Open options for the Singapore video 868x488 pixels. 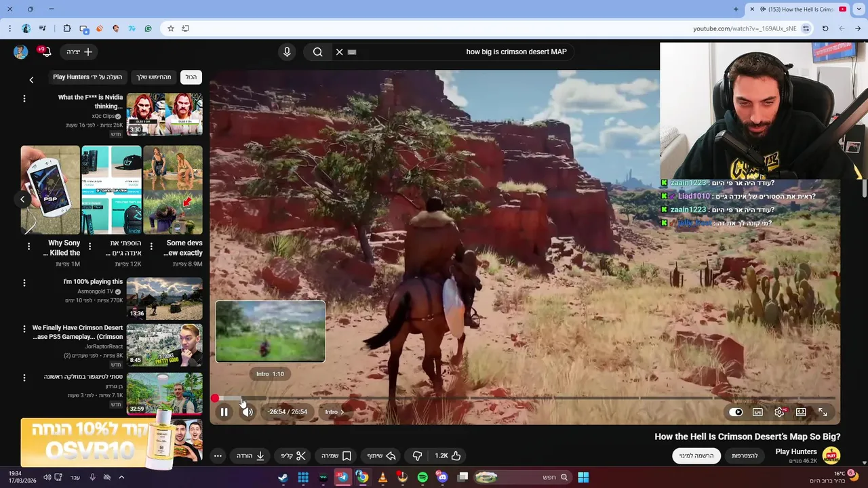click(x=24, y=378)
